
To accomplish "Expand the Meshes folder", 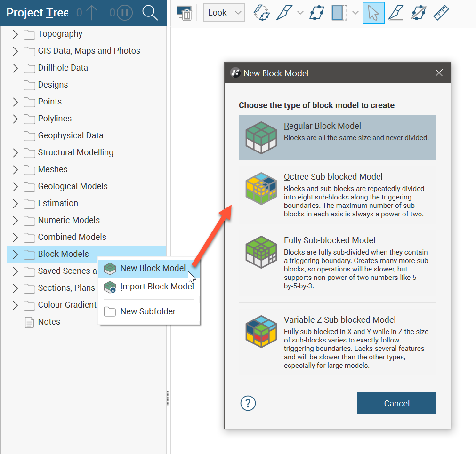I will coord(16,170).
